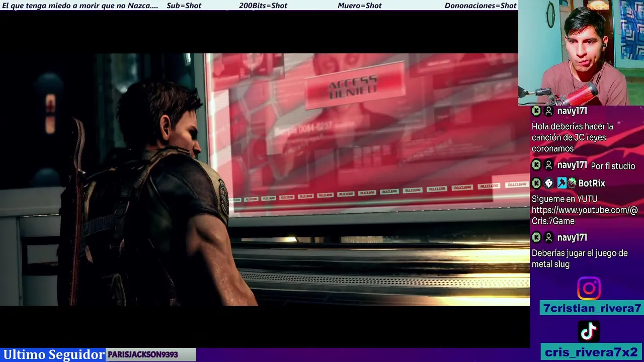Viewport: 644px width, 362px height.
Task: Click the streamer webcam feed
Action: point(581,52)
